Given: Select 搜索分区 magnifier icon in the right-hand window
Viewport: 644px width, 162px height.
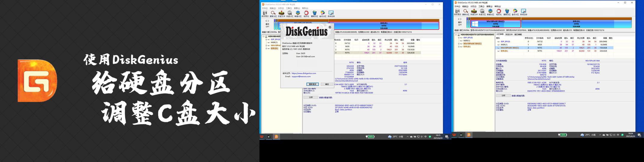Looking at the screenshot, I should point(466,12).
